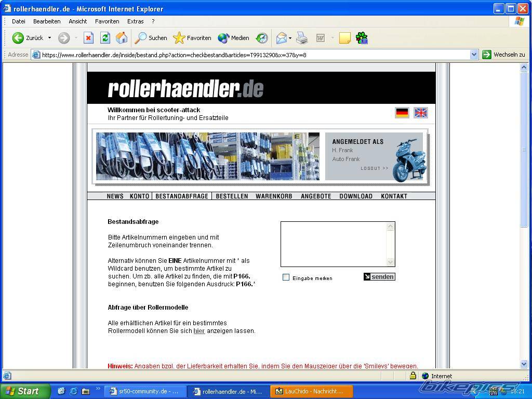Open dropdown arrow next to Zurück
Screen dimensions: 532x399
point(49,37)
